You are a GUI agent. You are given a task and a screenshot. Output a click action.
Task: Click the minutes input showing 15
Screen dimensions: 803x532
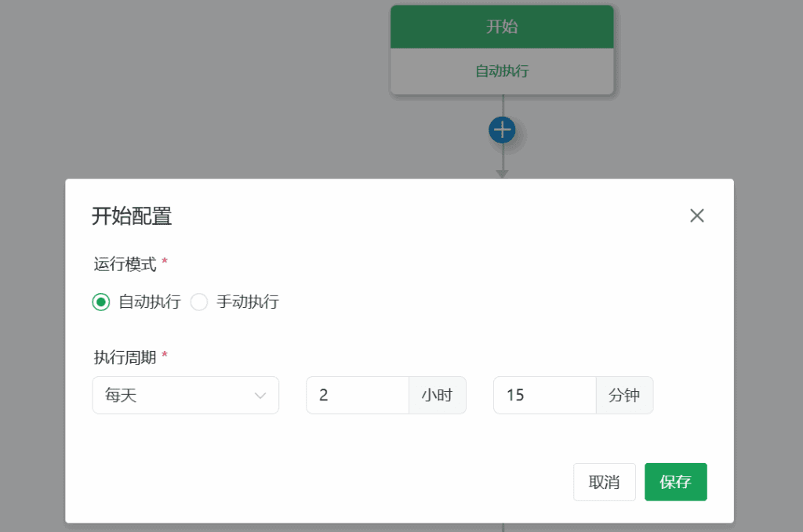[543, 395]
